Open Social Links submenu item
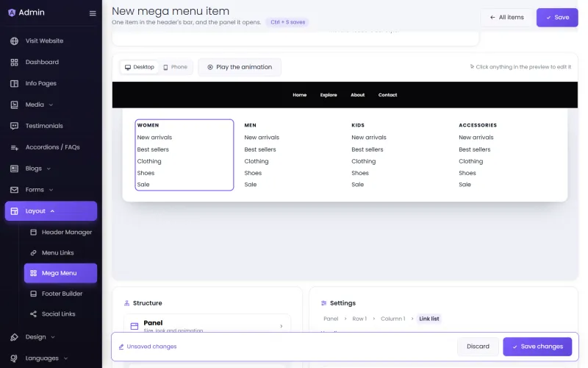Image resolution: width=588 pixels, height=368 pixels. (60, 314)
